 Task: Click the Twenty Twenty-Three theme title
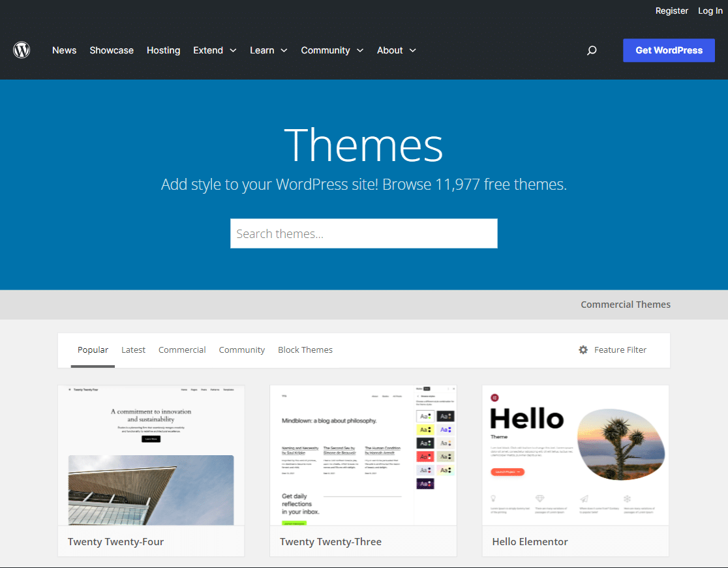(x=331, y=541)
